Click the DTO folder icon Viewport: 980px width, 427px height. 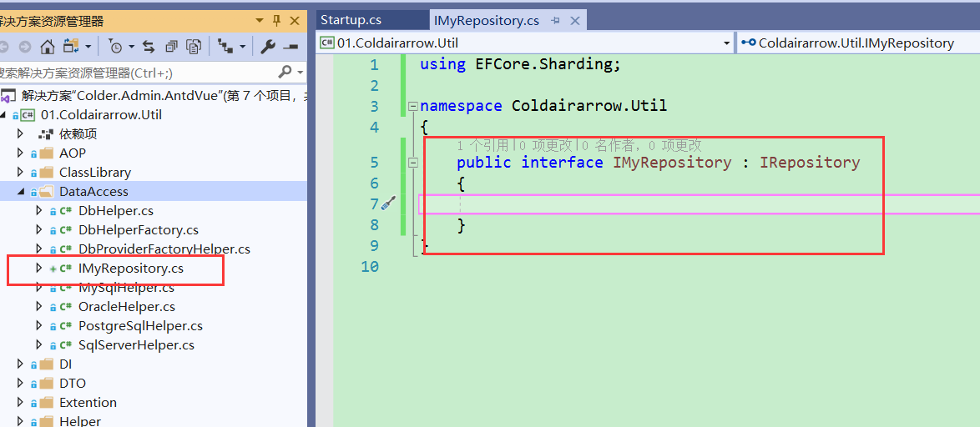tap(46, 384)
